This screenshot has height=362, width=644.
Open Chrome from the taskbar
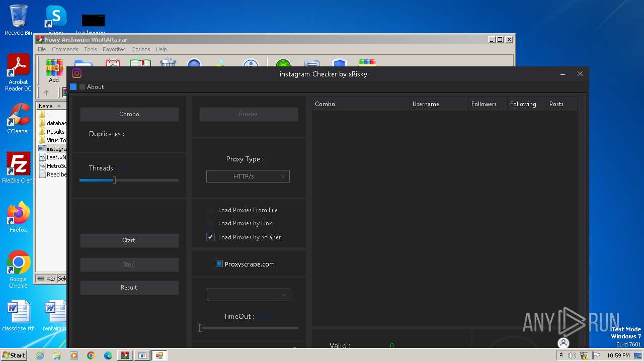click(x=91, y=355)
